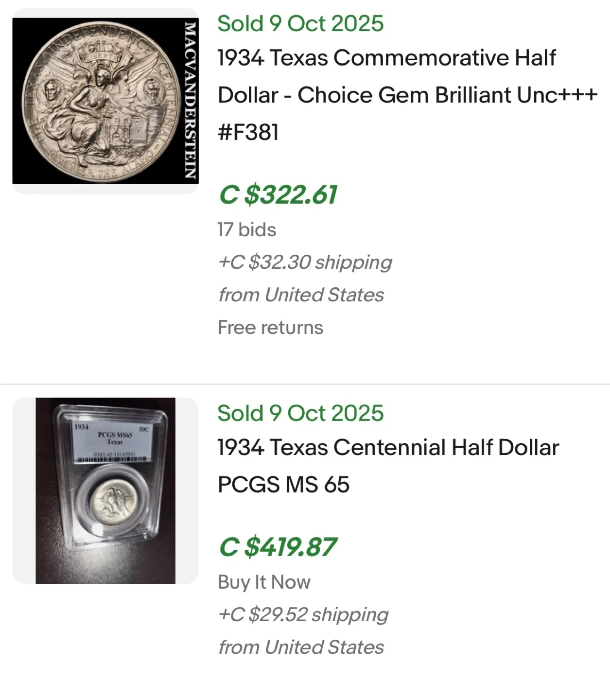The image size is (610, 700).
Task: Click the Buy It Now label
Action: point(263,581)
